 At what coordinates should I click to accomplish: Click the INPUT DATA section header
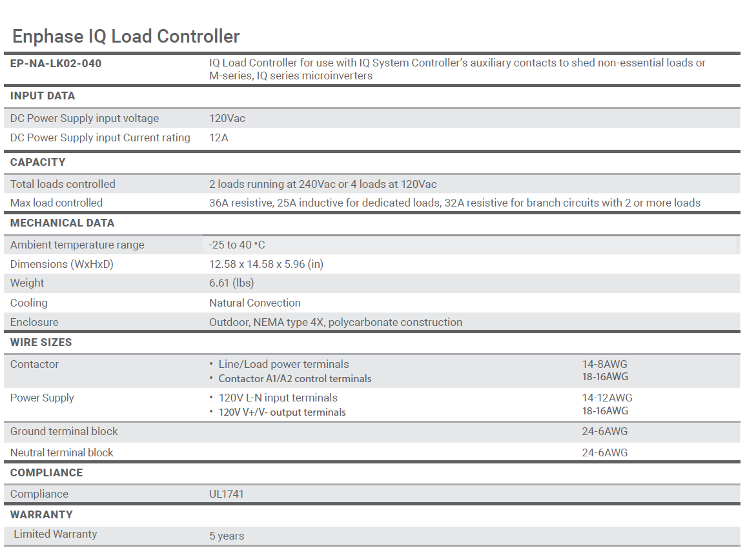[x=43, y=96]
